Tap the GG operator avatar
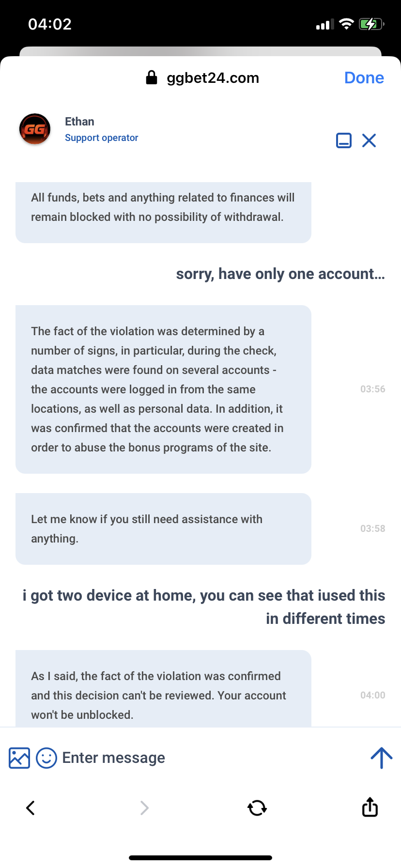Viewport: 401px width, 868px height. pyautogui.click(x=35, y=129)
